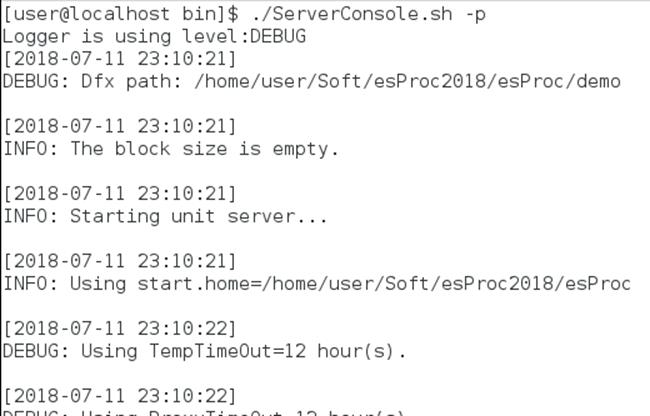Image resolution: width=650 pixels, height=416 pixels.
Task: Click the word INFO before The block
Action: coord(25,149)
